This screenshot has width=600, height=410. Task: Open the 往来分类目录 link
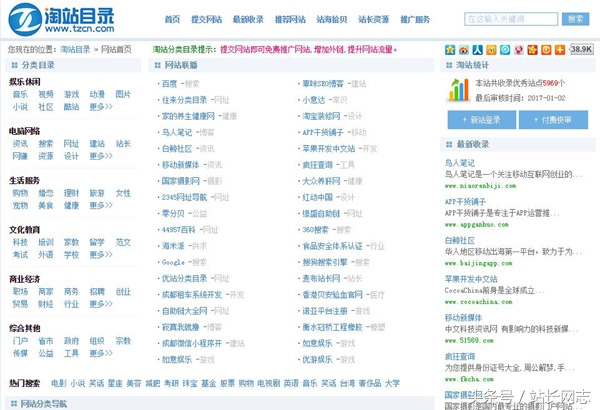(x=184, y=100)
